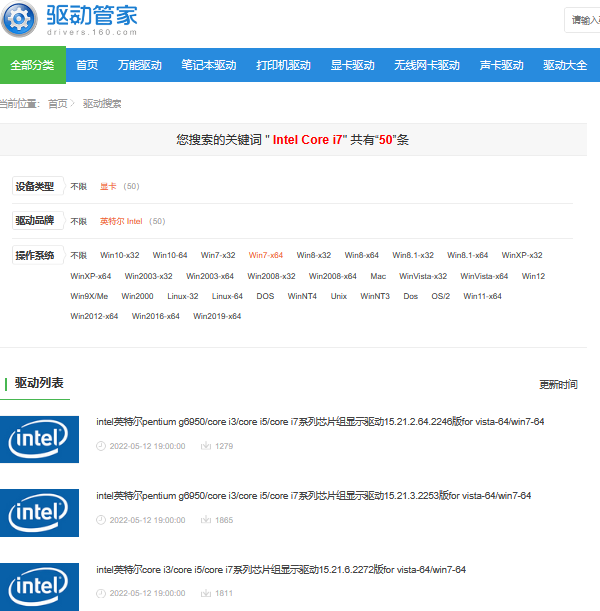The height and width of the screenshot is (611, 600).
Task: Open the 万能驱动 nav item
Action: (139, 65)
